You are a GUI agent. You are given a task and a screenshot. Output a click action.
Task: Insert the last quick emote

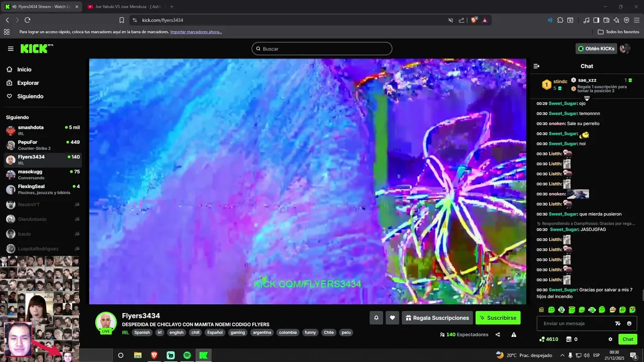tap(632, 310)
